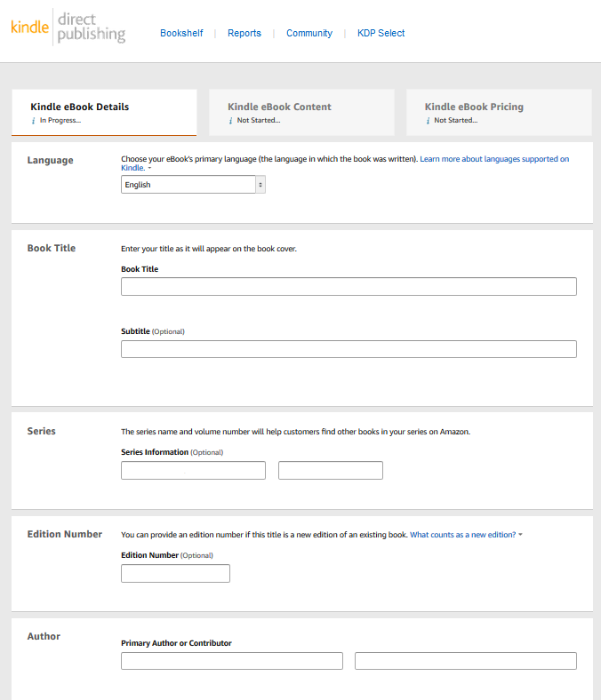Open "Learn more about languages supported" link
The width and height of the screenshot is (601, 700).
click(494, 159)
